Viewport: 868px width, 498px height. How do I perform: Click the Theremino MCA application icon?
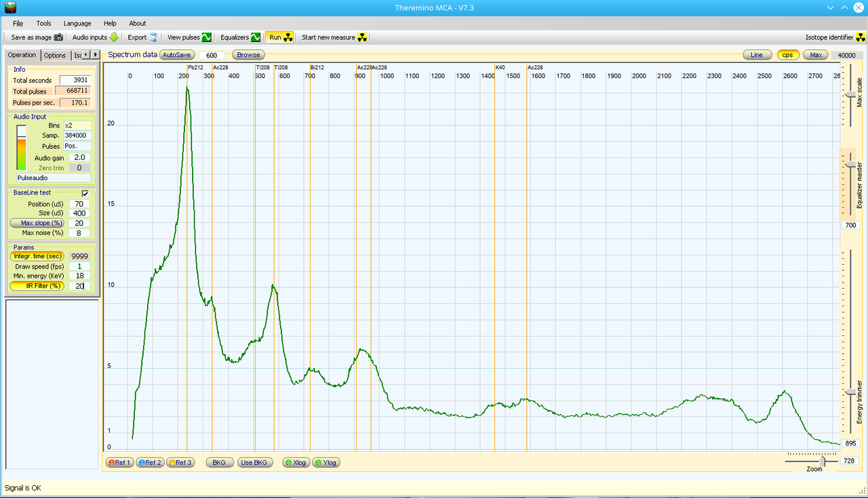[x=9, y=7]
